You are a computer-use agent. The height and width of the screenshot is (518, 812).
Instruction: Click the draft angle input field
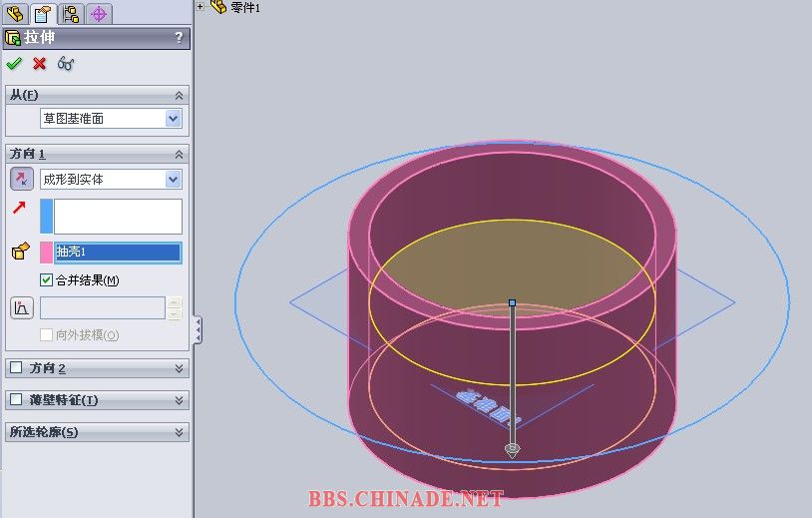[103, 307]
